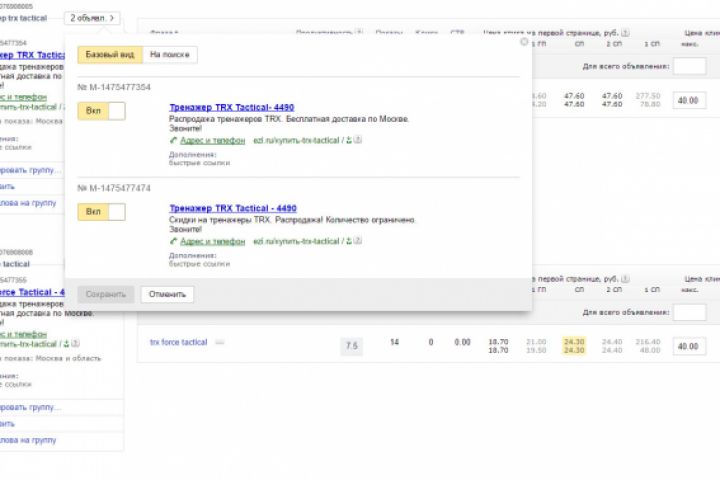Open the '2 объявл.' ads dropdown
Screen dimensions: 720x480
(92, 18)
